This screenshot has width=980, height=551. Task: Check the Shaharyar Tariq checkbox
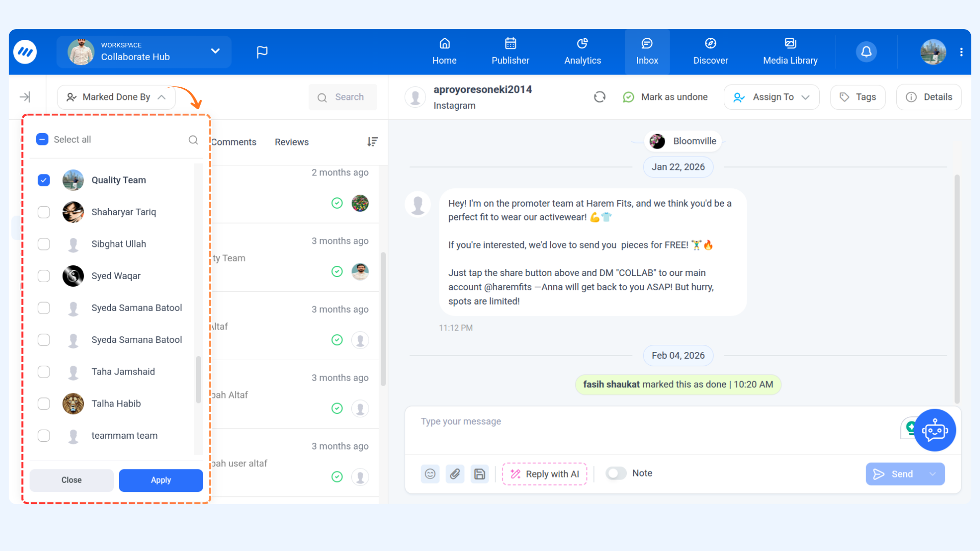coord(44,212)
